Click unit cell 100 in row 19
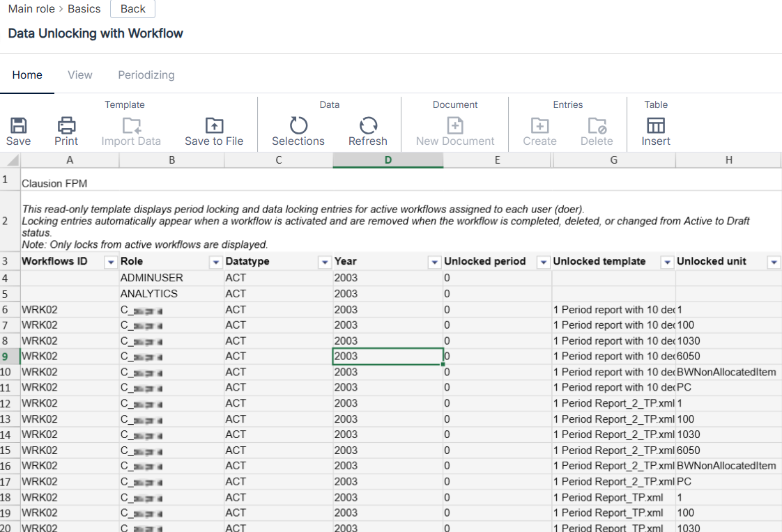 click(728, 513)
